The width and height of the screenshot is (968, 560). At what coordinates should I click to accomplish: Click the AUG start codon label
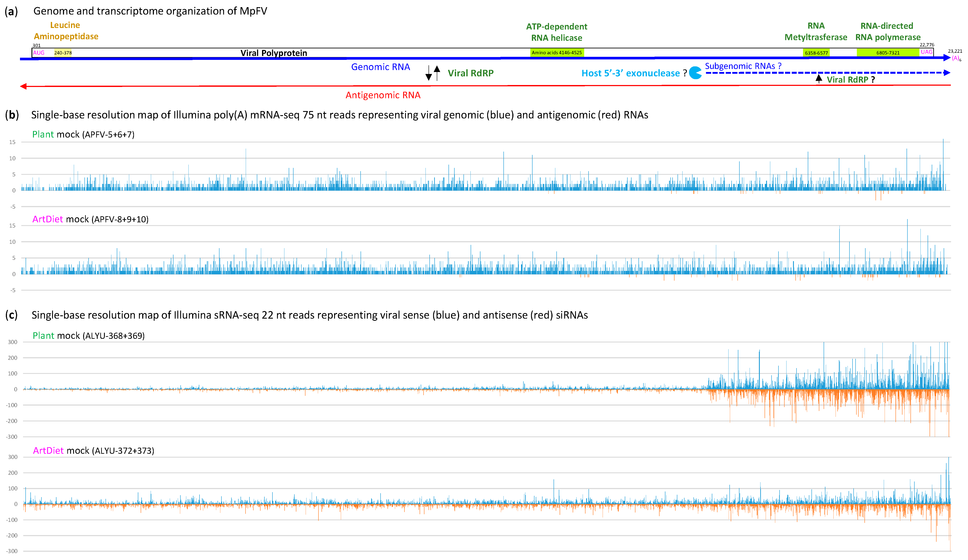tap(39, 52)
